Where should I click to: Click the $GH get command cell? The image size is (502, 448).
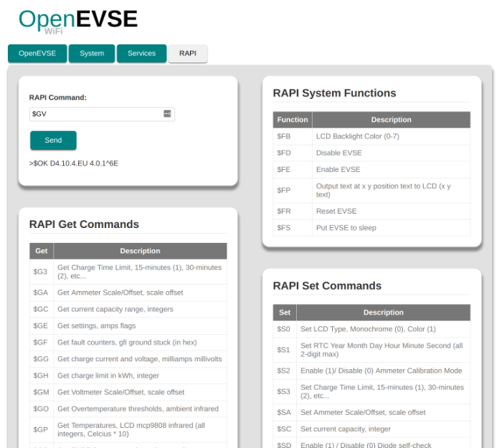coord(42,376)
